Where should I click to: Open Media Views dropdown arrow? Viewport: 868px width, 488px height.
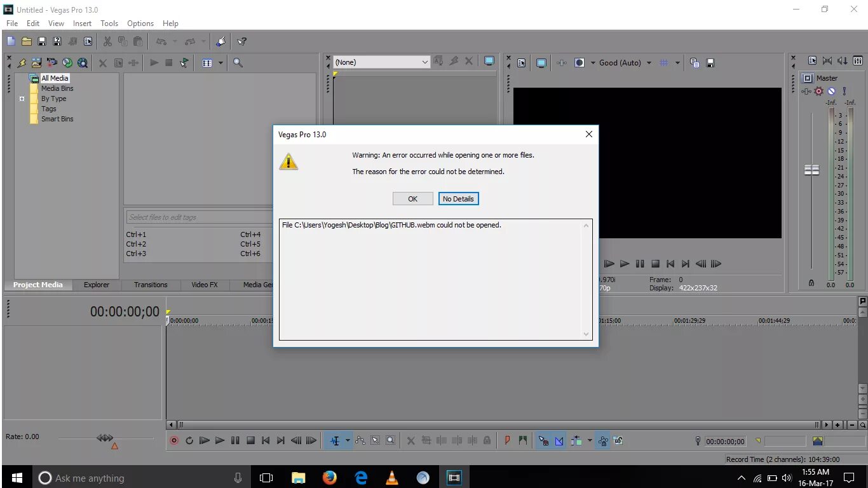[x=220, y=63]
